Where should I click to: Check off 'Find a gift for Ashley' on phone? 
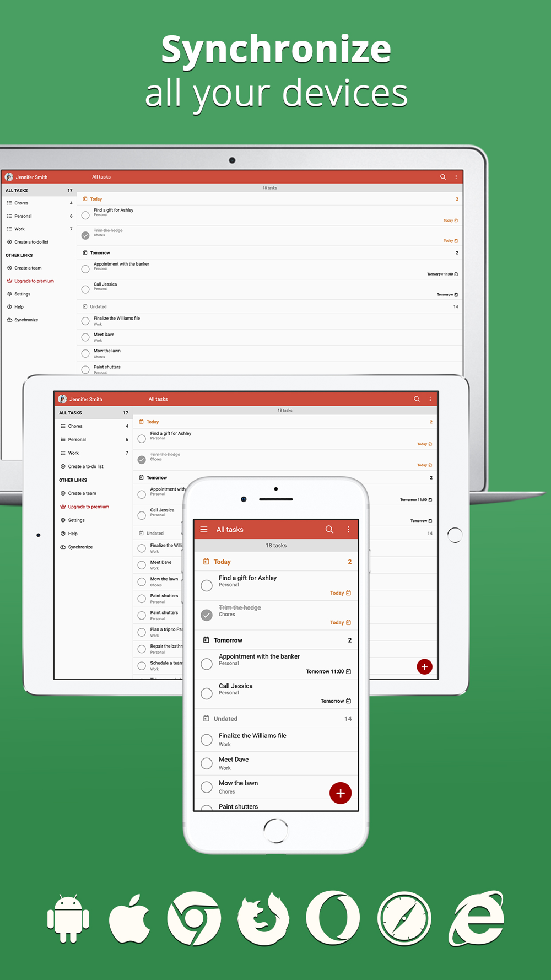207,585
